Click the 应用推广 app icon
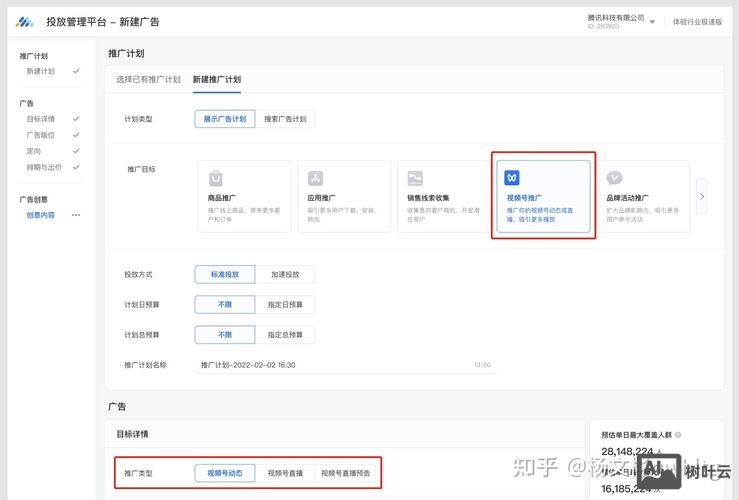The image size is (739, 500). tap(315, 178)
